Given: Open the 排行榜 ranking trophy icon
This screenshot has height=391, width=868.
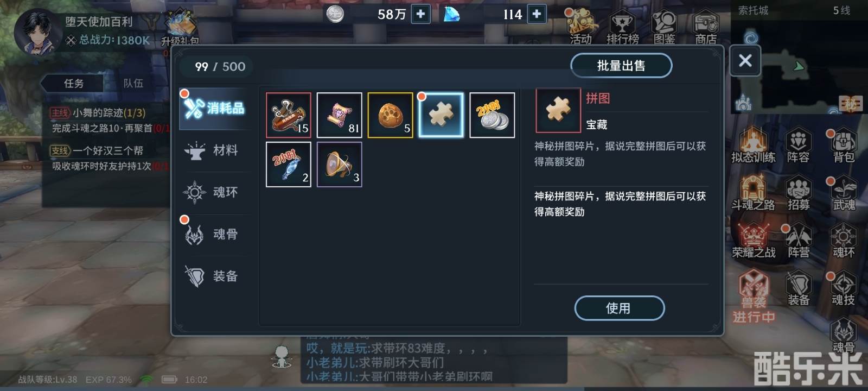Looking at the screenshot, I should pos(622,27).
